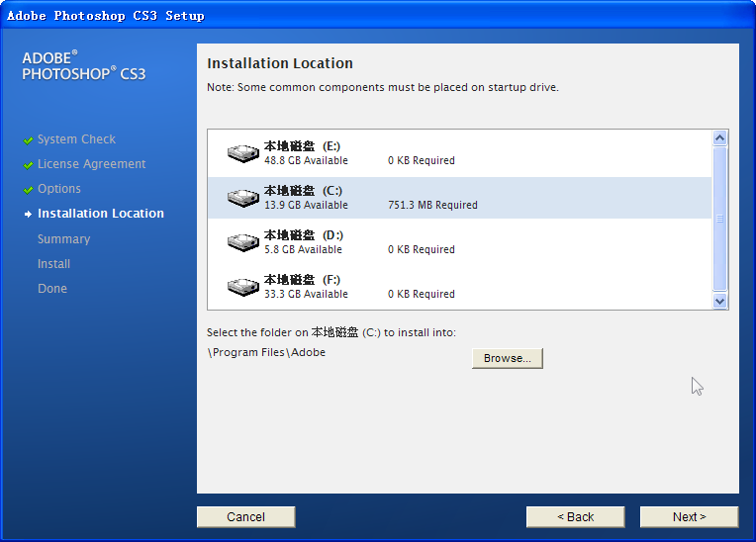The height and width of the screenshot is (542, 756).
Task: Click the drive list scrollbar thumb
Action: [x=719, y=219]
